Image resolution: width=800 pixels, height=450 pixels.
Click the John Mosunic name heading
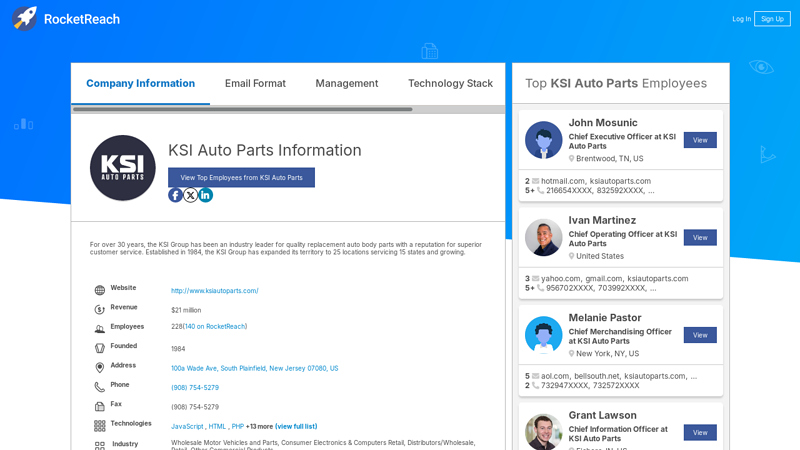point(603,123)
